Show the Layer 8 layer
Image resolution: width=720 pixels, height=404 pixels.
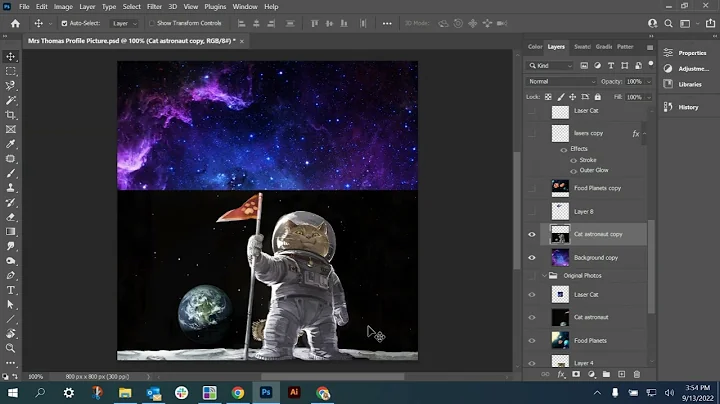point(532,211)
